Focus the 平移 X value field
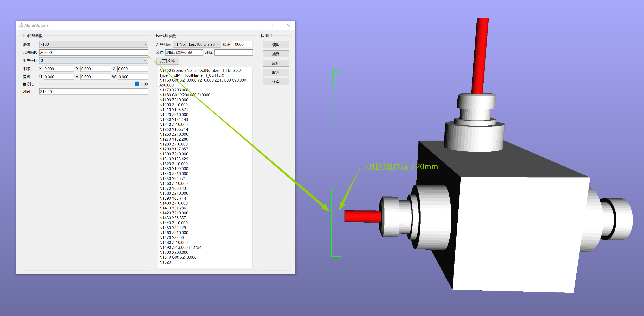The width and height of the screenshot is (644, 316). point(59,69)
